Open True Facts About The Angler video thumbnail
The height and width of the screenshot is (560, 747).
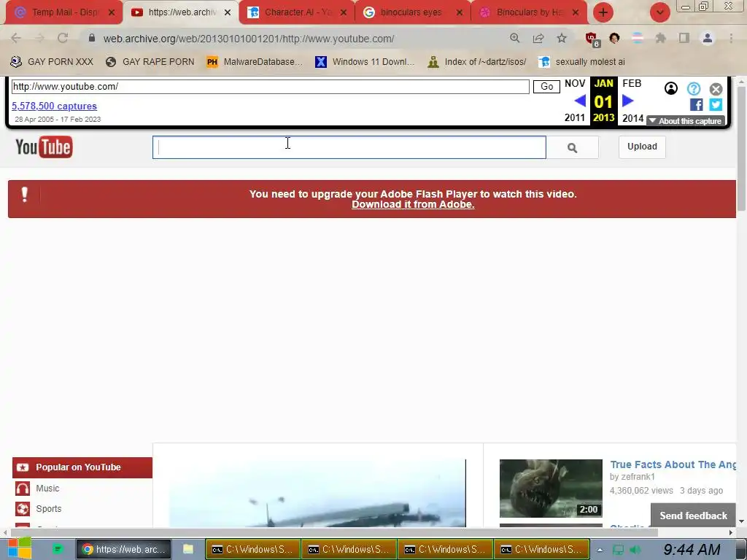(551, 488)
